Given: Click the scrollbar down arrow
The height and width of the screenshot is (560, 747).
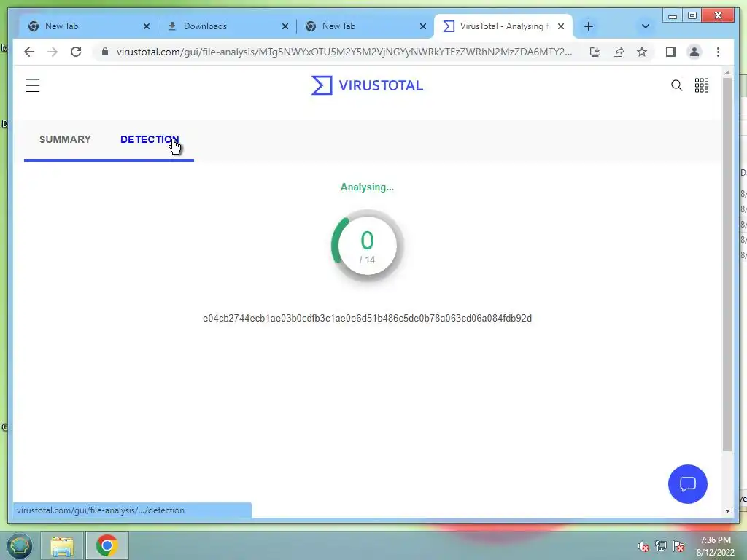Looking at the screenshot, I should (727, 510).
